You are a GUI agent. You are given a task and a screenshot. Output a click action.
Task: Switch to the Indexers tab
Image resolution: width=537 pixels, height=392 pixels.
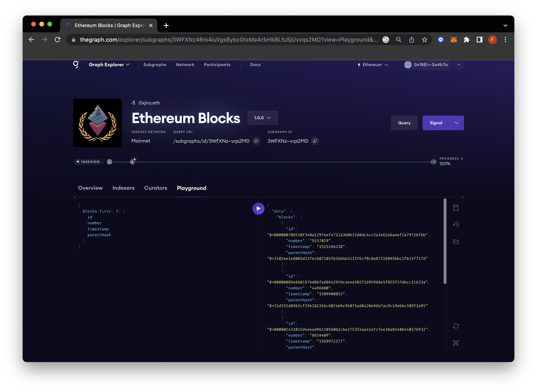coord(123,188)
